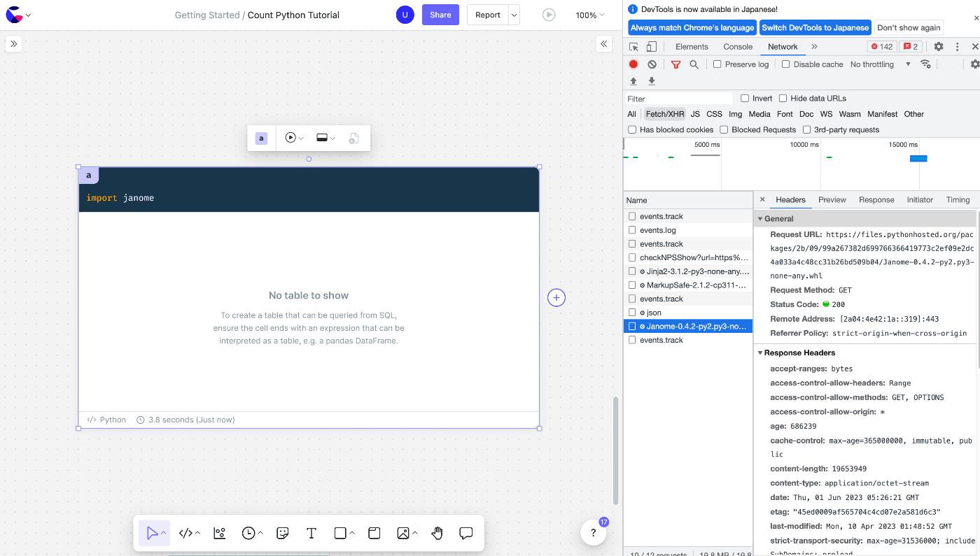Image resolution: width=980 pixels, height=556 pixels.
Task: Switch to the Console tab
Action: tap(738, 47)
